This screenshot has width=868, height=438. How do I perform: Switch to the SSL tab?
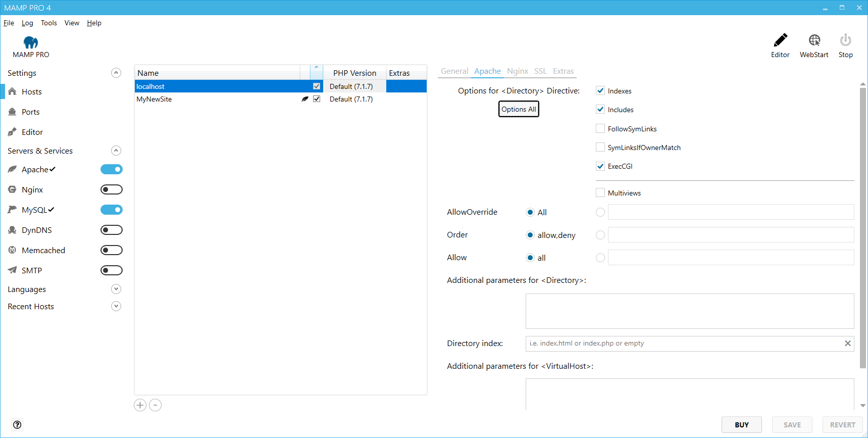click(x=540, y=71)
